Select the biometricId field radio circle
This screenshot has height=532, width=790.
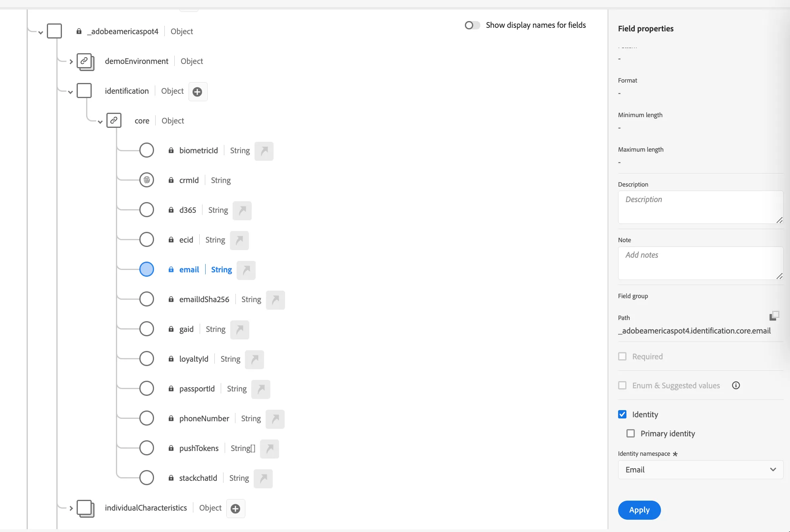146,150
